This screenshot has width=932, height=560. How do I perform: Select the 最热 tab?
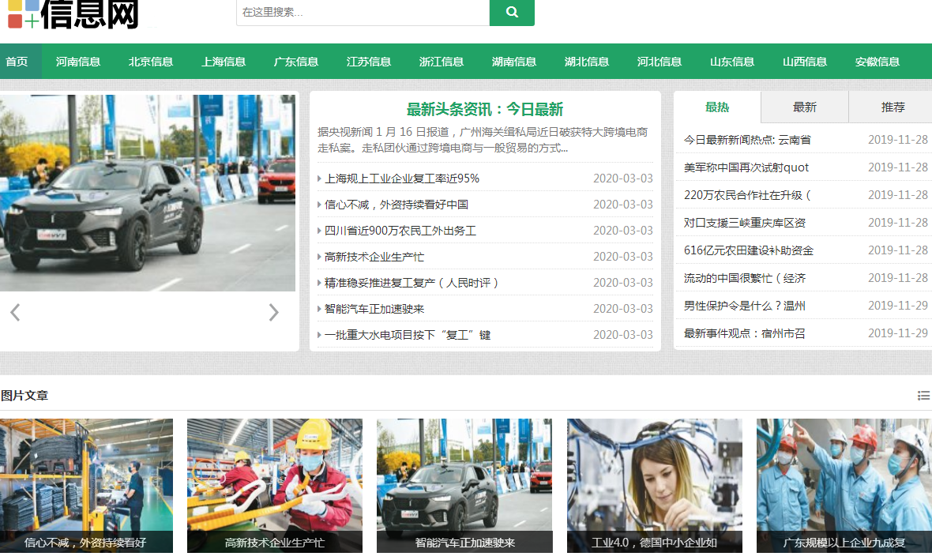(717, 107)
